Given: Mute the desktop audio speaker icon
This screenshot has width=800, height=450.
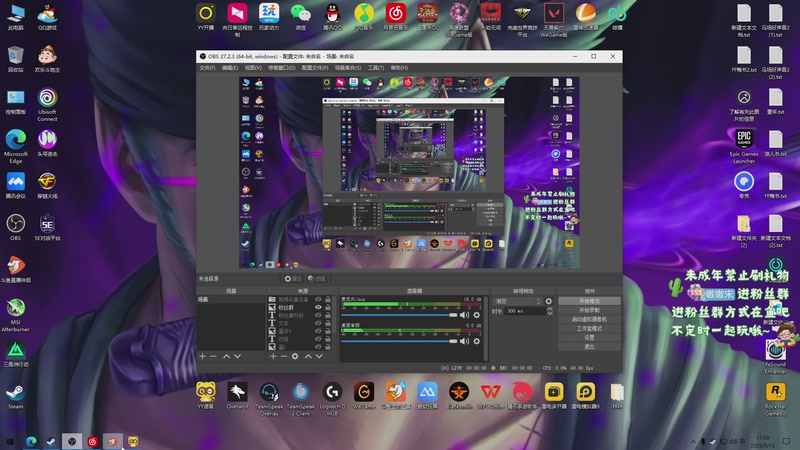Looking at the screenshot, I should (464, 341).
